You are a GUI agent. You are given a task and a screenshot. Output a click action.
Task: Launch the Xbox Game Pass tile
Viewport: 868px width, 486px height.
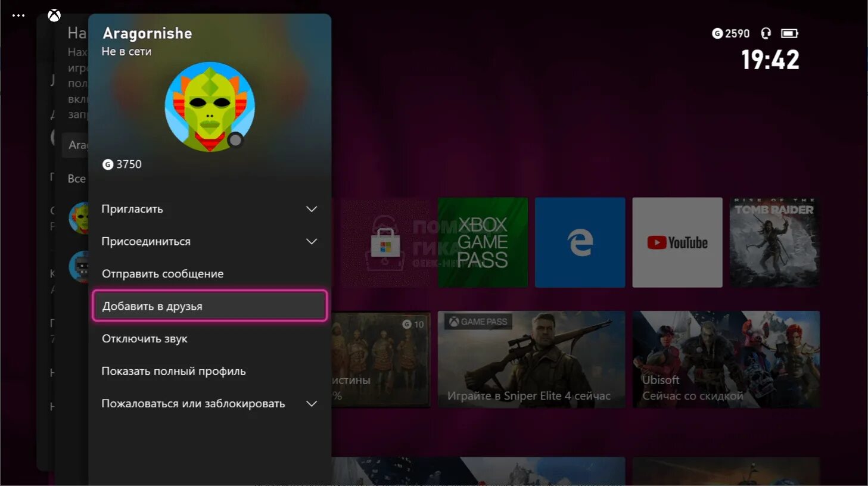(483, 242)
